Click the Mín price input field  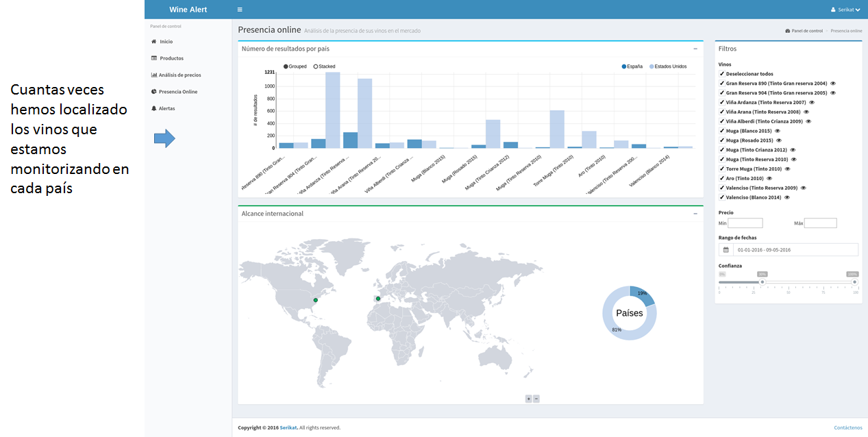(745, 223)
